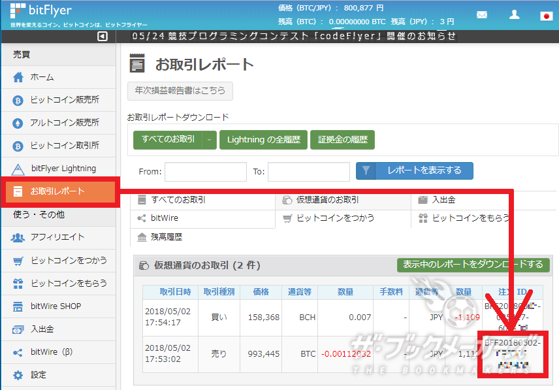Image resolution: width=559 pixels, height=392 pixels.
Task: Click the Japan flag language icon
Action: 546,16
